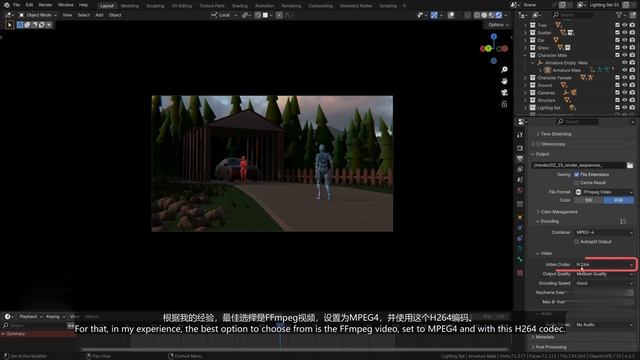Viewport: 640px width, 360px height.
Task: Open the Local transform orientation dropdown
Action: 224,15
